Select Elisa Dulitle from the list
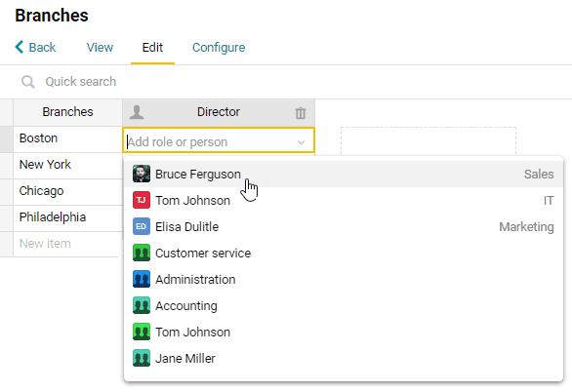 click(x=344, y=226)
